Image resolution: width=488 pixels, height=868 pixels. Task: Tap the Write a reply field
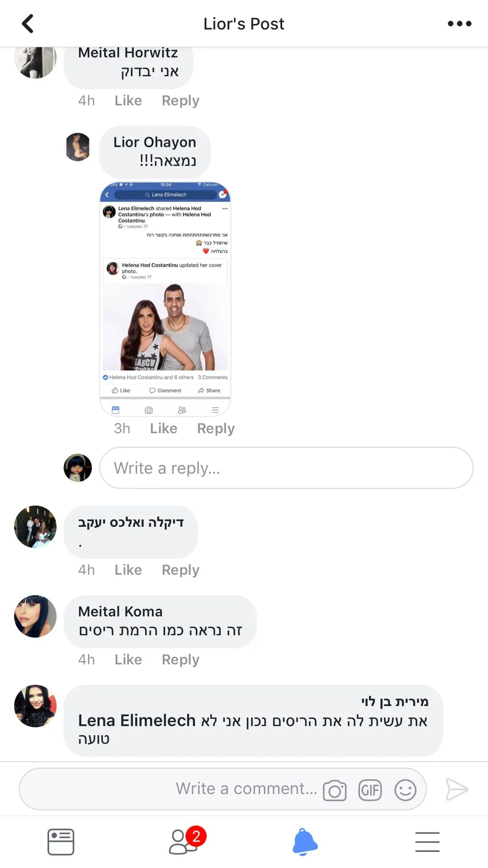[x=286, y=468]
